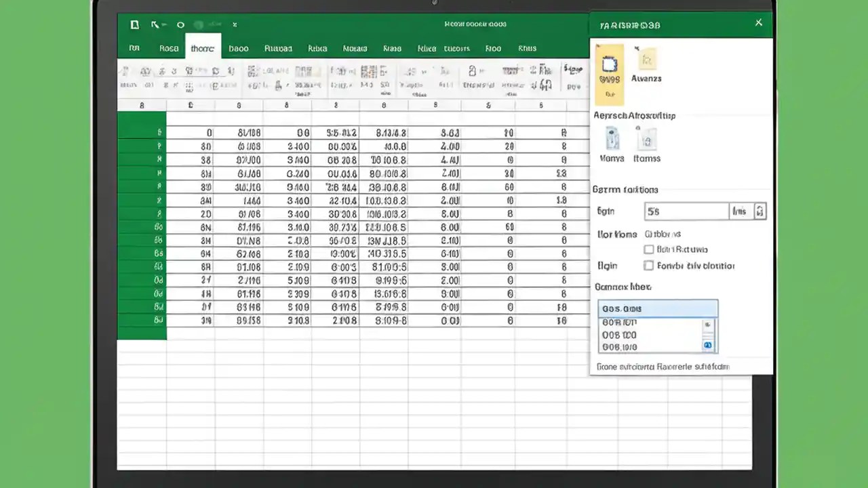Expand the selected entry dropdown above the list

click(x=658, y=308)
